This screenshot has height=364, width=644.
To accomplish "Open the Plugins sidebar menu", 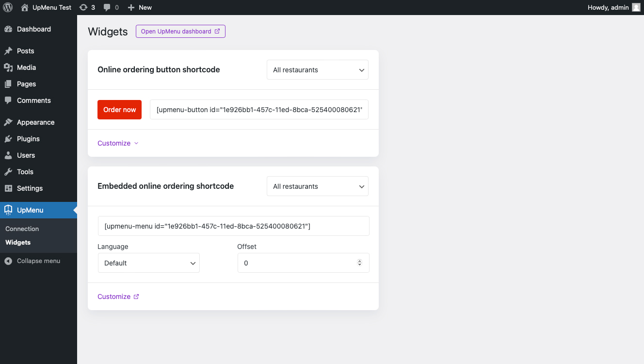I will (28, 139).
